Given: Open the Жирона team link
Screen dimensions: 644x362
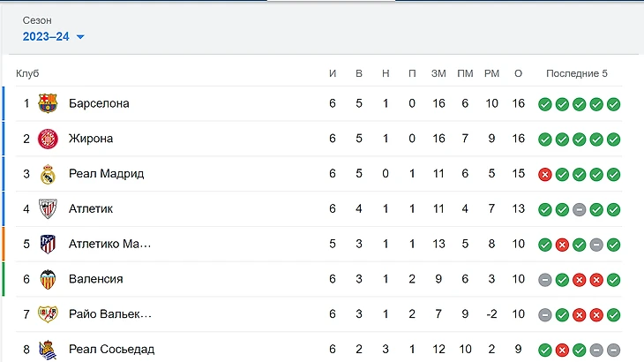Looking at the screenshot, I should coord(91,139).
